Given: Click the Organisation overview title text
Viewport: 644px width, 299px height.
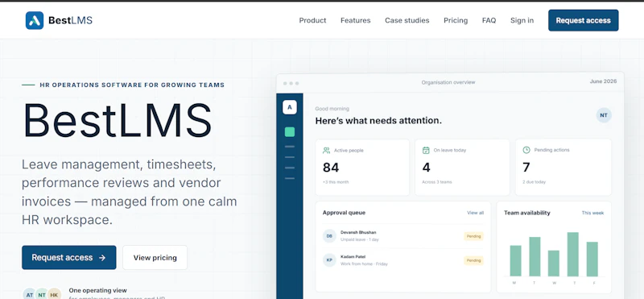Looking at the screenshot, I should pos(448,82).
